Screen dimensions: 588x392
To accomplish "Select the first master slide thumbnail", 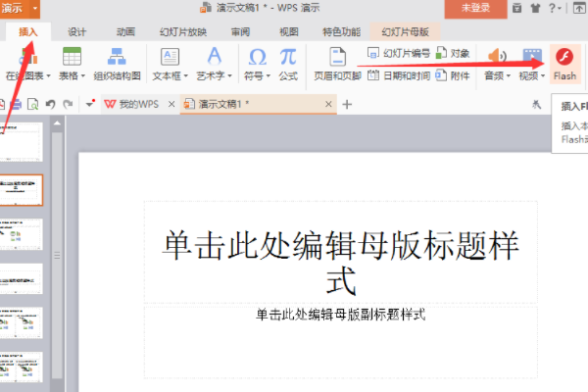I will (x=22, y=142).
